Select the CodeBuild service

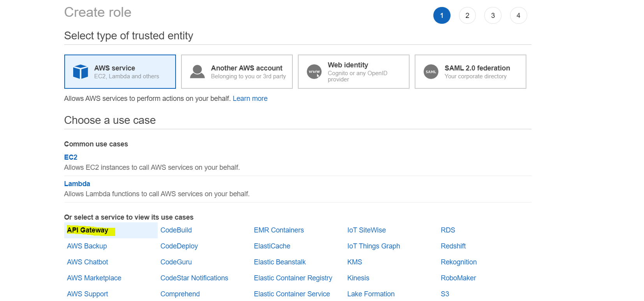(176, 230)
